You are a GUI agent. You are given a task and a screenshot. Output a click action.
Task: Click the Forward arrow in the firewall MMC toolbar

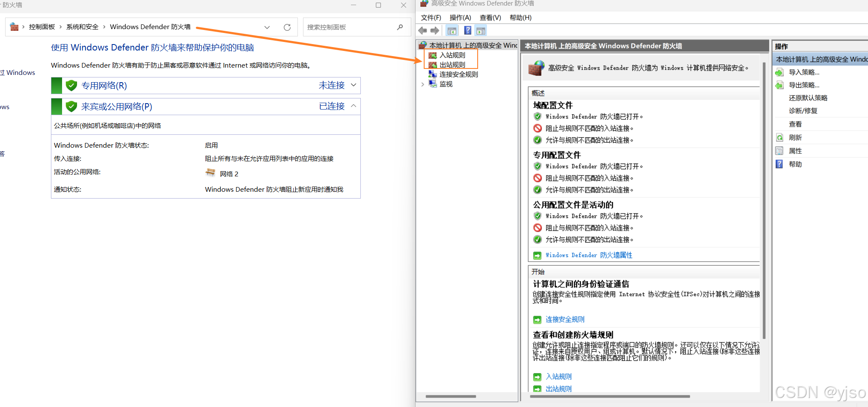click(x=435, y=30)
